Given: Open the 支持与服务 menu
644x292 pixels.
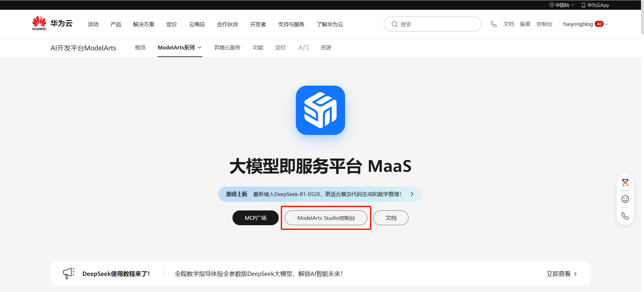Looking at the screenshot, I should pos(291,24).
